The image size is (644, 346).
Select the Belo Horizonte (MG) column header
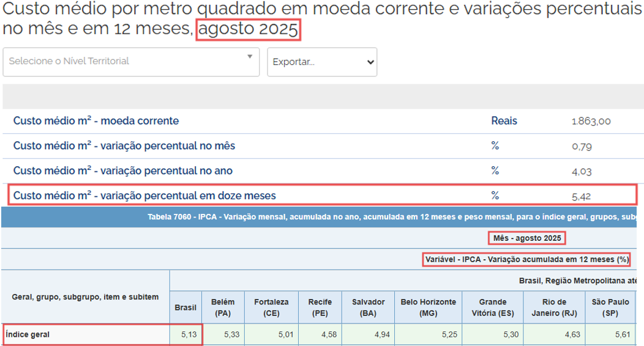428,307
